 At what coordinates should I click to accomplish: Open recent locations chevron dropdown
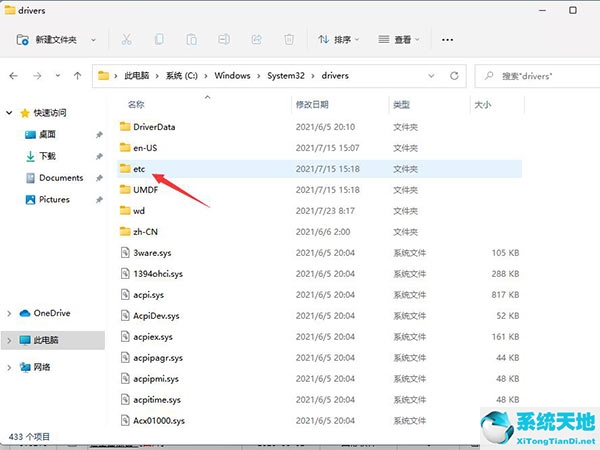tap(58, 76)
